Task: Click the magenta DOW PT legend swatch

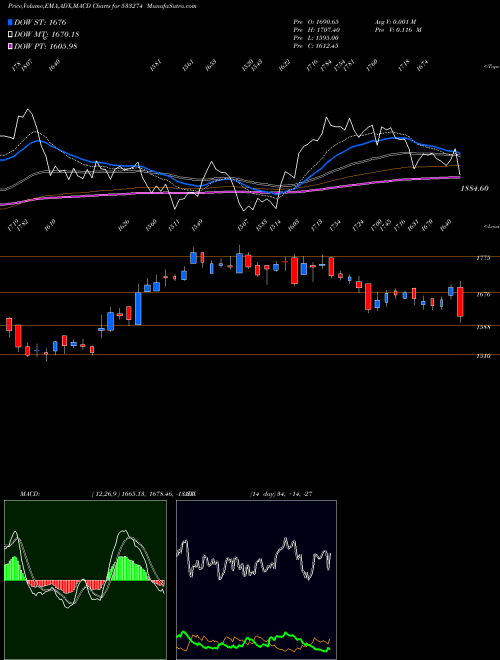Action: tap(10, 46)
